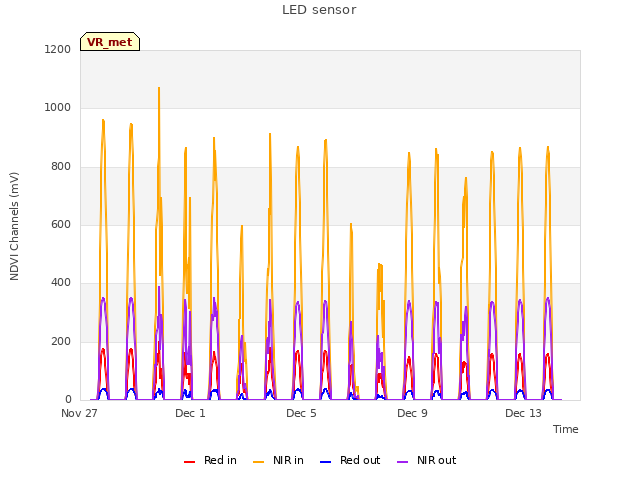
Task: Toggle the Red in legend entry
Action: [x=210, y=460]
